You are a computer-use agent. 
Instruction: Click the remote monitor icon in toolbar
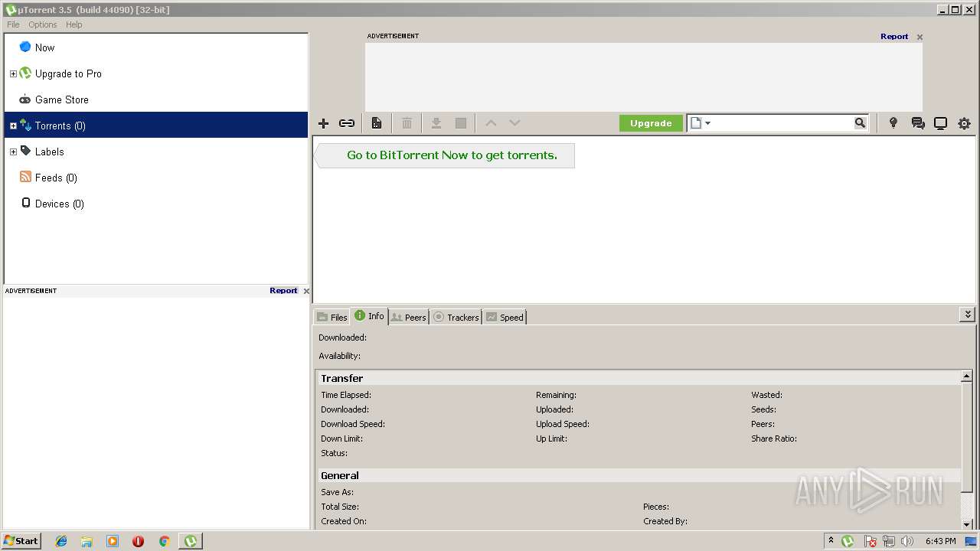pyautogui.click(x=941, y=123)
